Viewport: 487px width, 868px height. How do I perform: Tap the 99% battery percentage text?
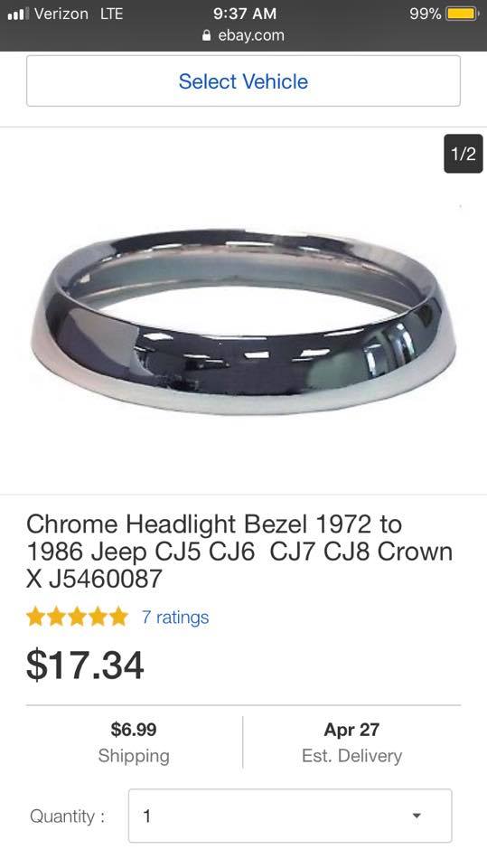[425, 14]
